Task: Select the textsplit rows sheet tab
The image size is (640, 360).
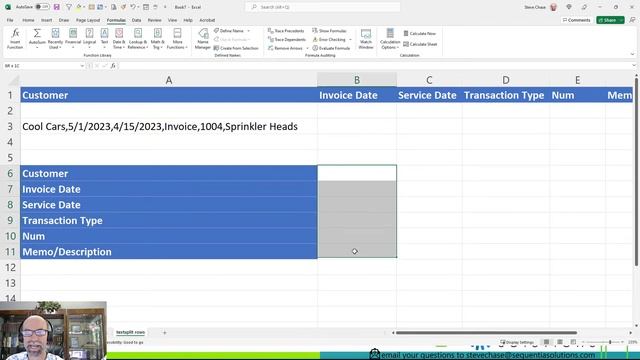Action: [131, 332]
